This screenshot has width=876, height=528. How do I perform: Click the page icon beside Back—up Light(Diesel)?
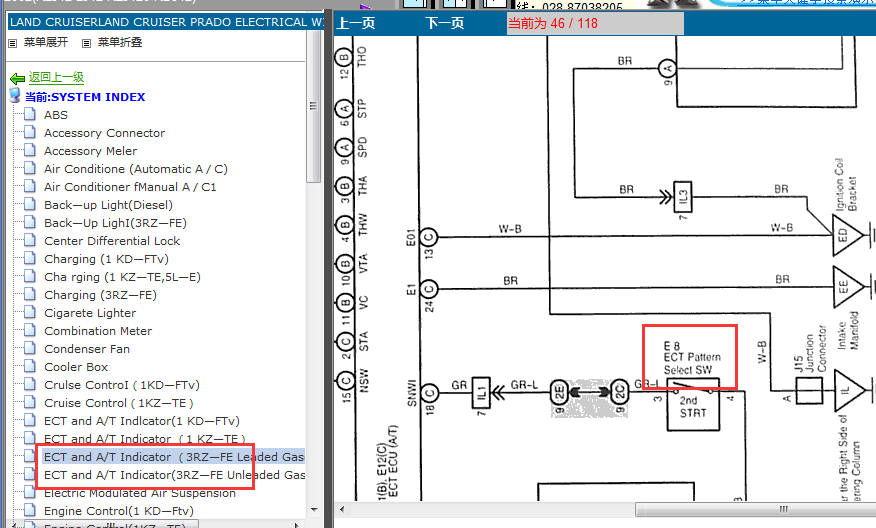coord(30,204)
